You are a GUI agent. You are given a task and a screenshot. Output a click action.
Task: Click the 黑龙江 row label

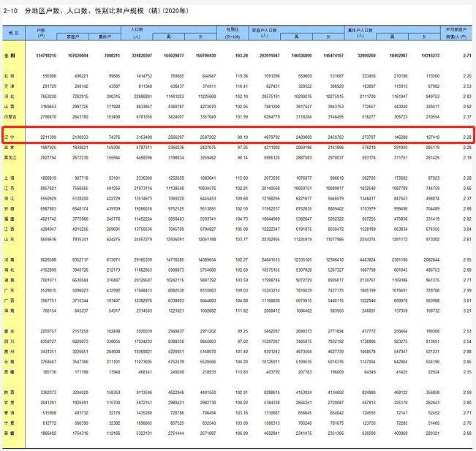pyautogui.click(x=10, y=158)
